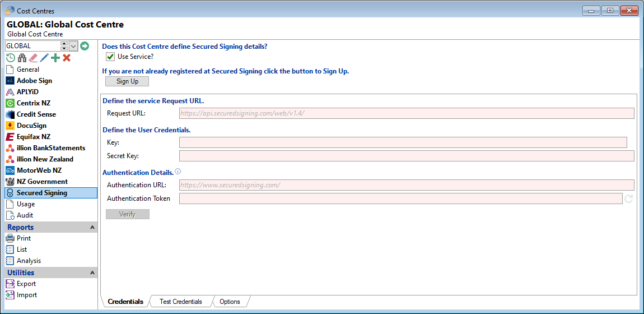
Task: Click the binoculars find icon
Action: 22,58
